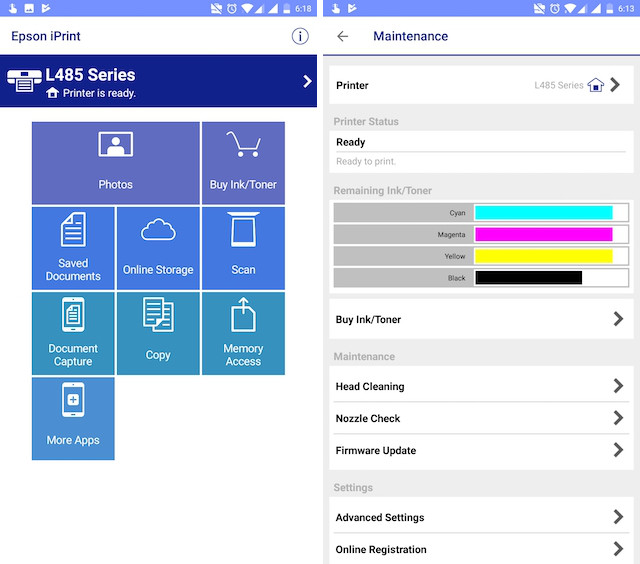
Task: Open Memory Access tile
Action: (x=243, y=333)
